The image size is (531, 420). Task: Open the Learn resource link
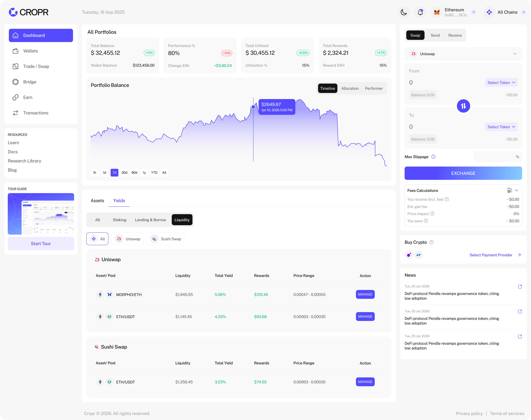pos(13,143)
